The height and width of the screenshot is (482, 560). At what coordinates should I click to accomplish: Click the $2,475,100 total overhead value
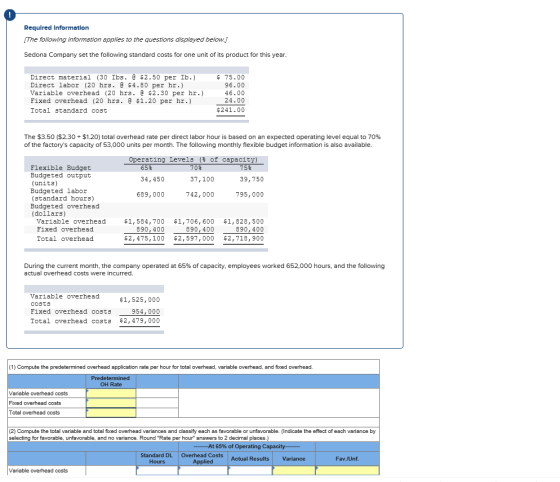click(144, 239)
